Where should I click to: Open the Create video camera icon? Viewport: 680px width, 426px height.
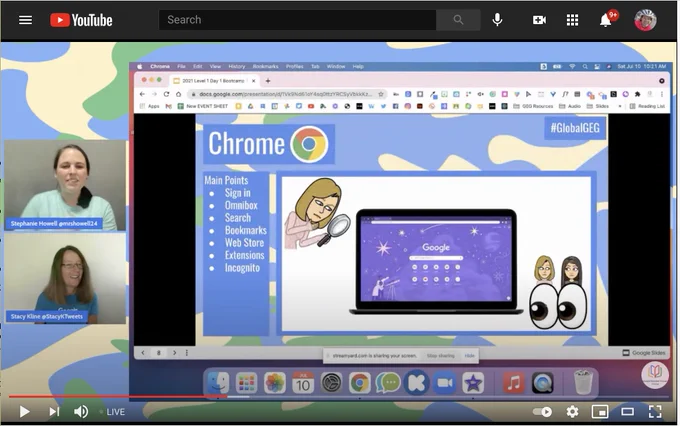tap(539, 20)
